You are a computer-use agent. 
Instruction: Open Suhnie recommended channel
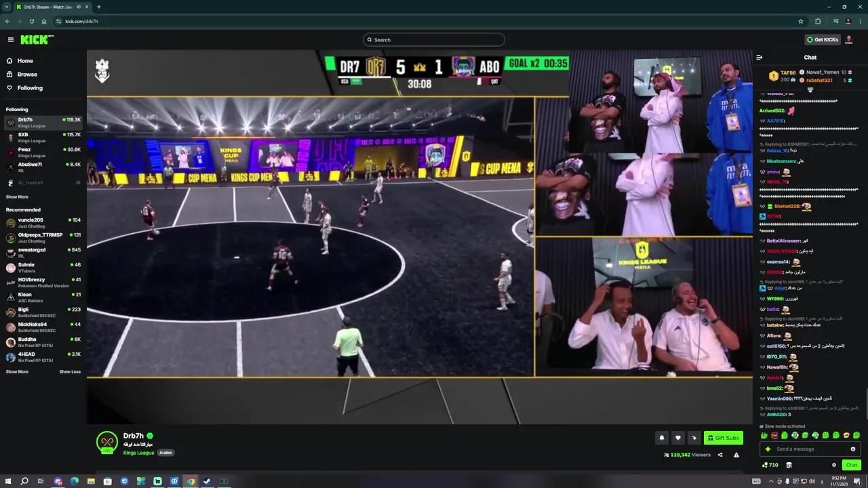click(43, 268)
